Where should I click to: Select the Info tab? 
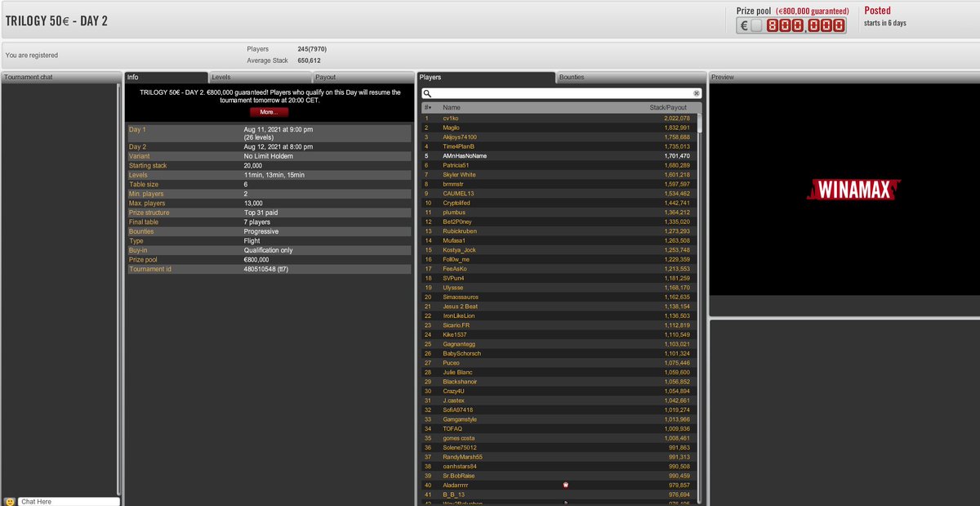tap(167, 78)
